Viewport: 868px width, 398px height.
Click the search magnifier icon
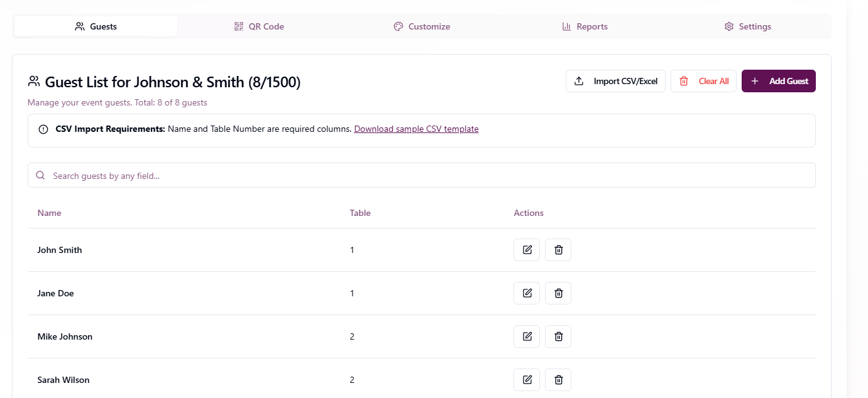click(40, 175)
